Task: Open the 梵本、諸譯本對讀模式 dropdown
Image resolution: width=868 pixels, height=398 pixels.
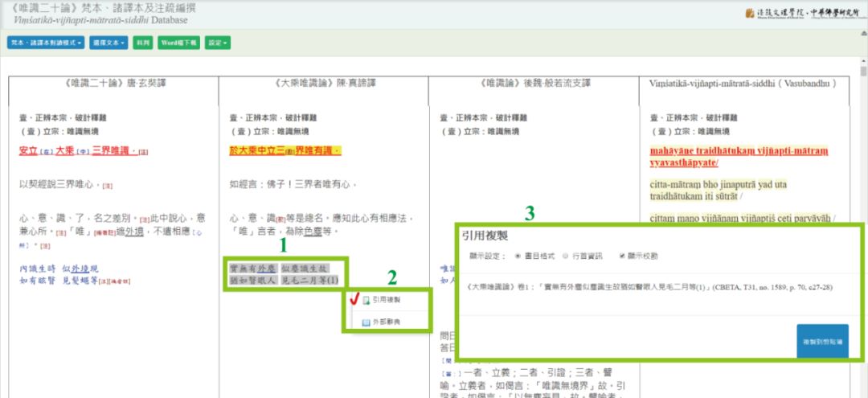Action: click(x=45, y=43)
